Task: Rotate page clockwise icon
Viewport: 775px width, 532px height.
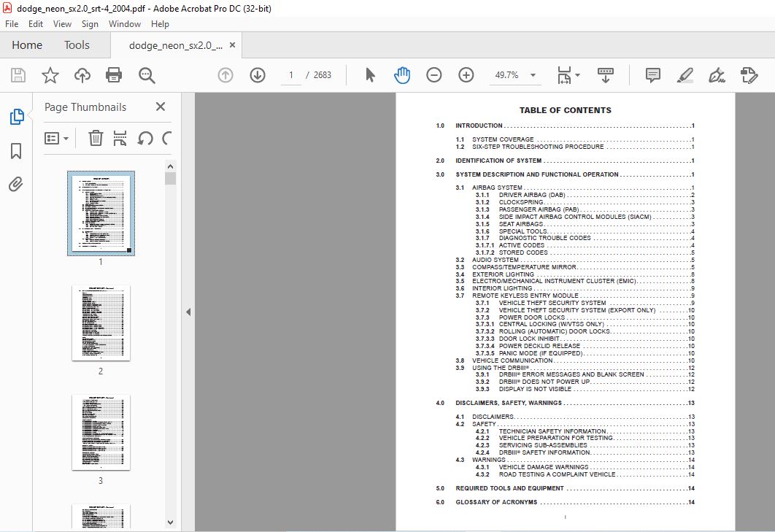Action: click(x=167, y=139)
